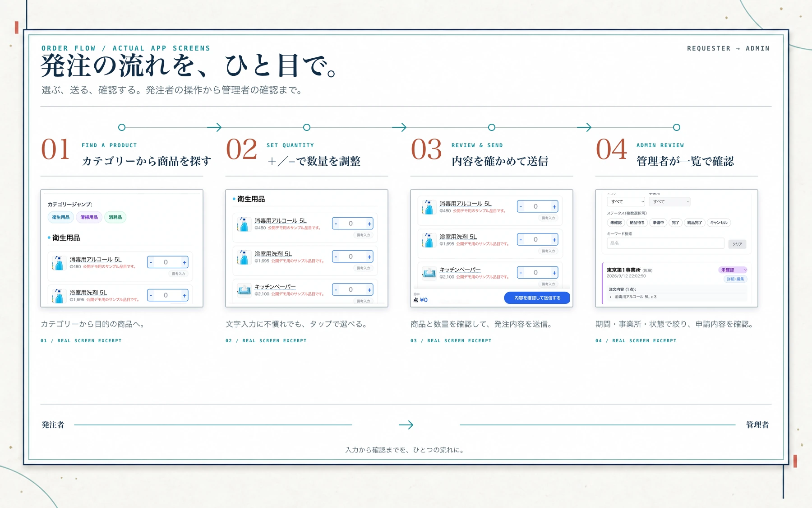
Task: Click plus for キッチンペーパー in step 03 screen
Action: coord(554,273)
